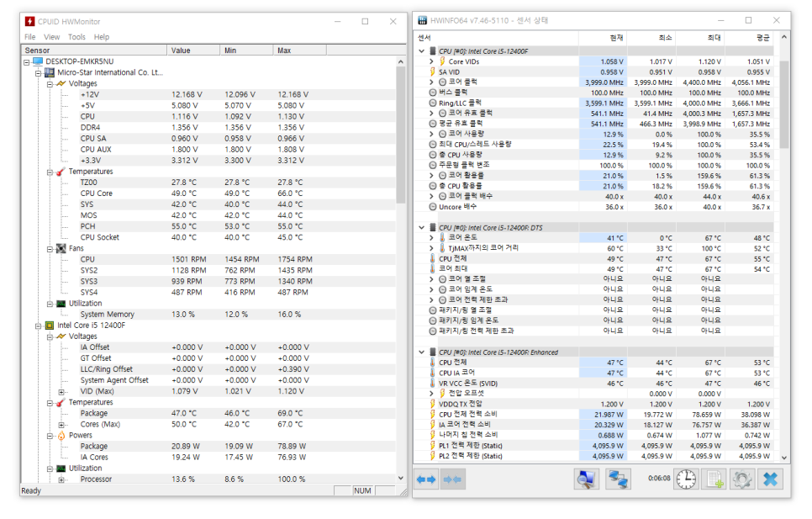Click the expand-columns arrows icon in HWiNFO64
The image size is (812, 519).
(x=426, y=479)
